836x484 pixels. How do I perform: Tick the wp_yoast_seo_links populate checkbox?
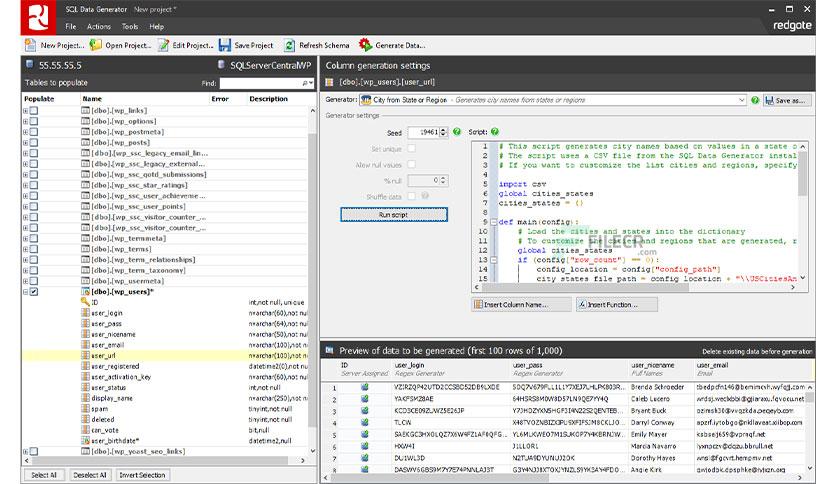coord(34,451)
